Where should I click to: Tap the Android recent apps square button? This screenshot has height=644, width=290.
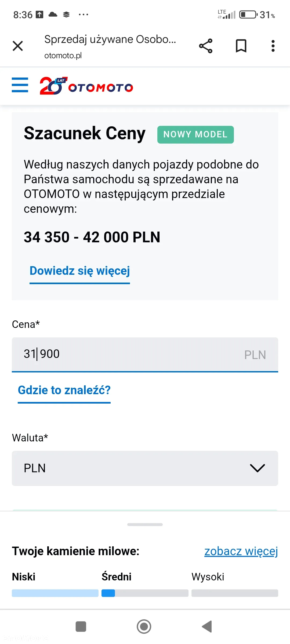(81, 627)
